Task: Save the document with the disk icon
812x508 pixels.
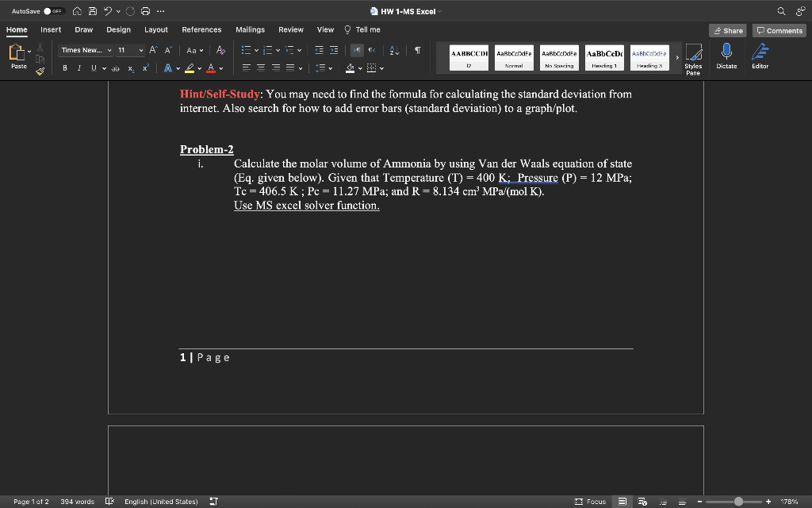Action: click(x=92, y=11)
